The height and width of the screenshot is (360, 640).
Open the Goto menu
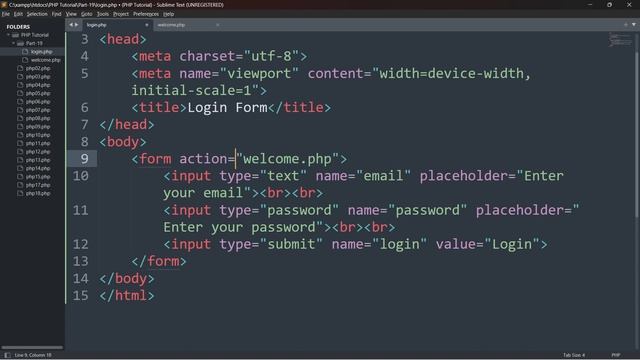(x=87, y=14)
